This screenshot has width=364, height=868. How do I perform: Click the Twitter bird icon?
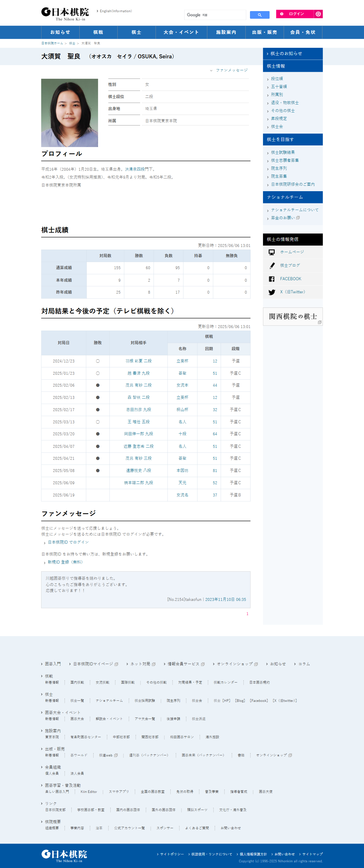click(x=272, y=292)
